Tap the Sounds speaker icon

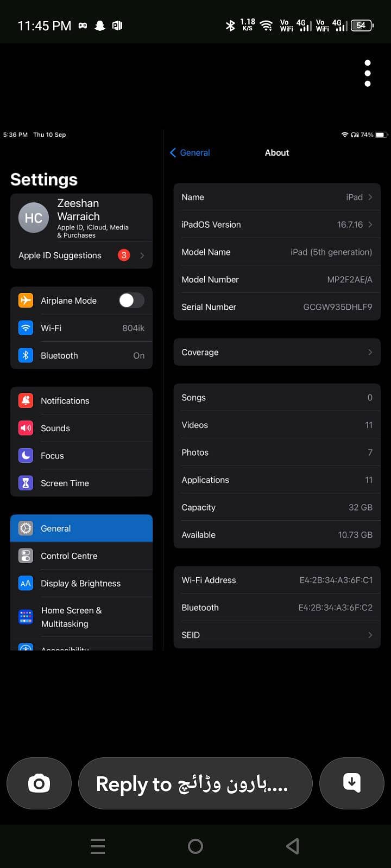[26, 428]
